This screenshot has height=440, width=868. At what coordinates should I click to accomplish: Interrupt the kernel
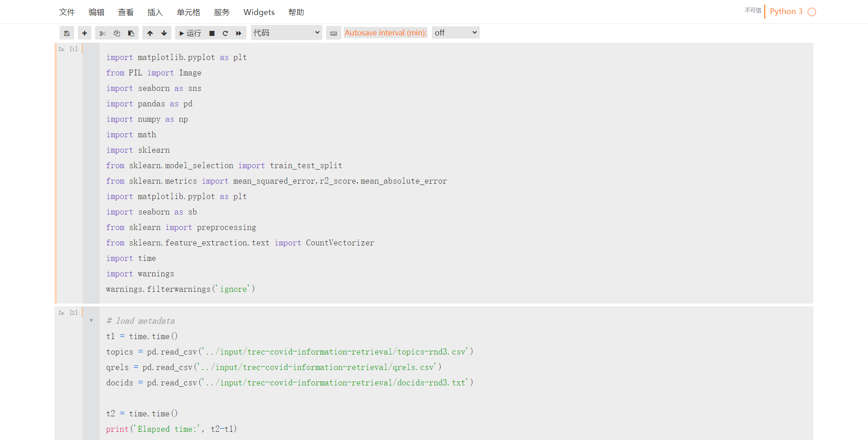[x=211, y=33]
